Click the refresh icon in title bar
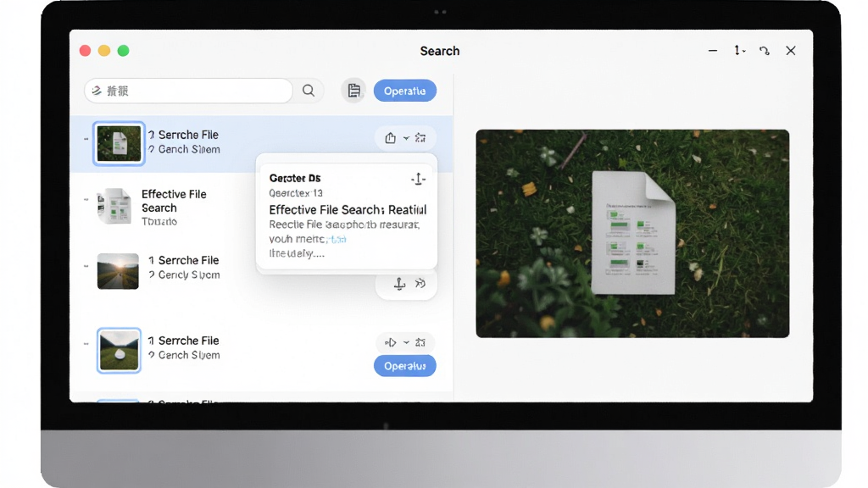This screenshot has height=488, width=868. pyautogui.click(x=765, y=51)
